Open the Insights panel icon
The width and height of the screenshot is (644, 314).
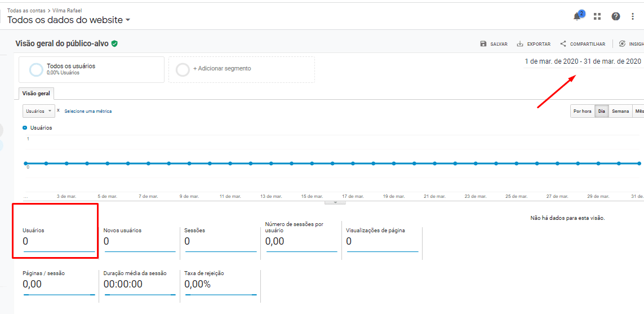[622, 44]
